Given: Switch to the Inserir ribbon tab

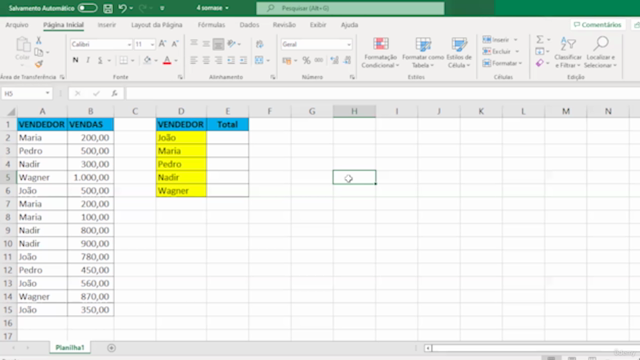Looking at the screenshot, I should 107,25.
